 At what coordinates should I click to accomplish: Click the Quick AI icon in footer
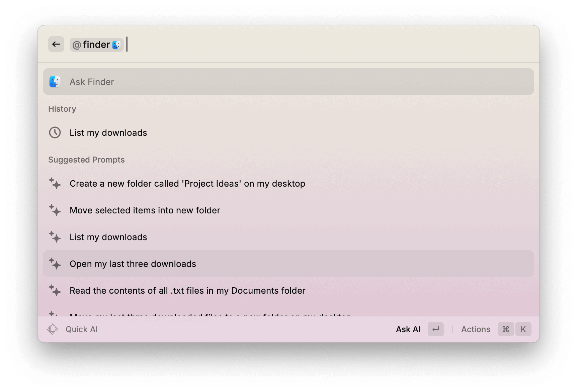coord(52,329)
